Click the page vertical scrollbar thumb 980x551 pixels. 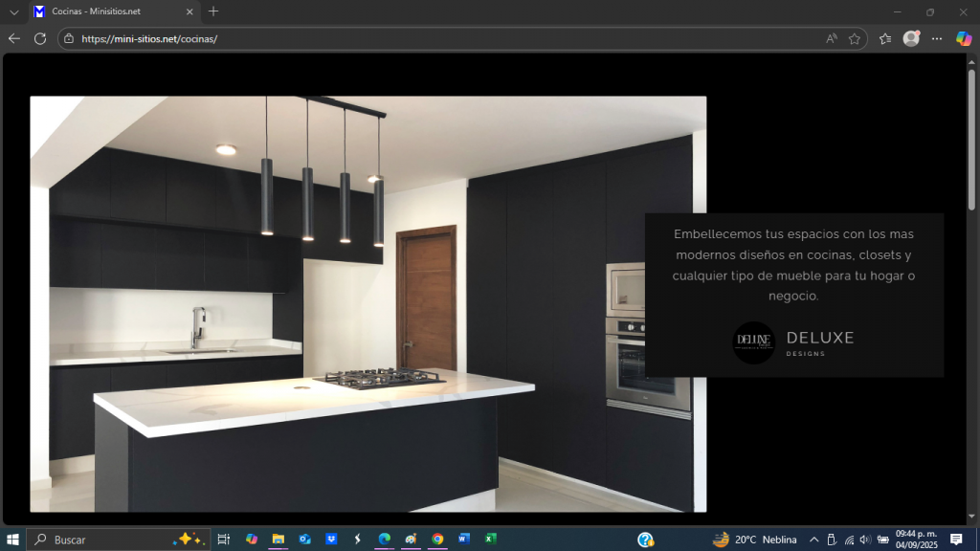point(971,139)
